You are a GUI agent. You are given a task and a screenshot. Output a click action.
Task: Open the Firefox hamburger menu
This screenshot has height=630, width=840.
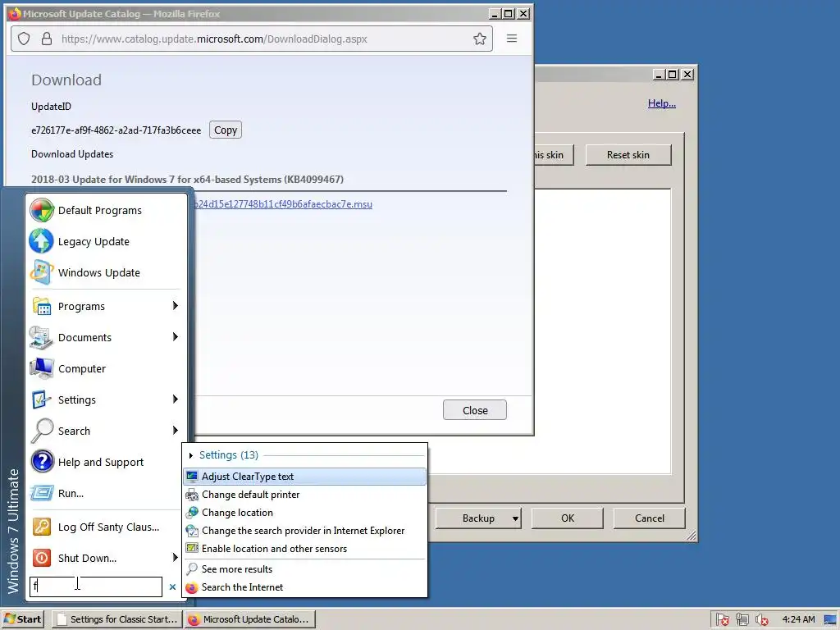coord(512,39)
